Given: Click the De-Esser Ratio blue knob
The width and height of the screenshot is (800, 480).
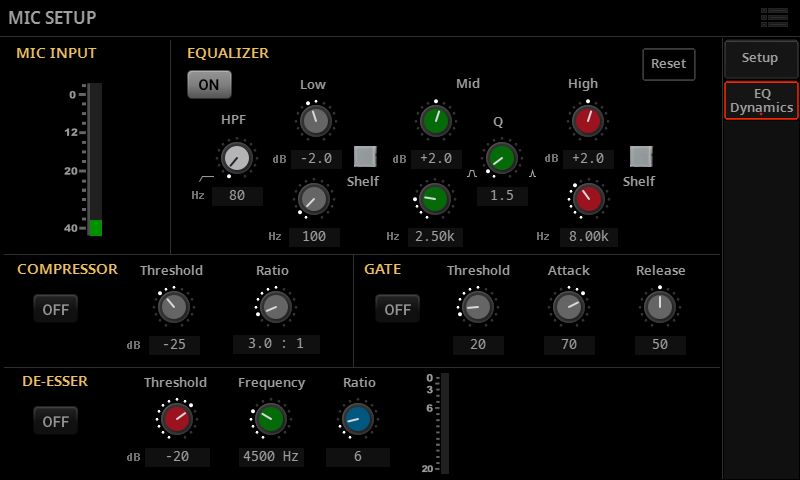Looking at the screenshot, I should coord(357,419).
